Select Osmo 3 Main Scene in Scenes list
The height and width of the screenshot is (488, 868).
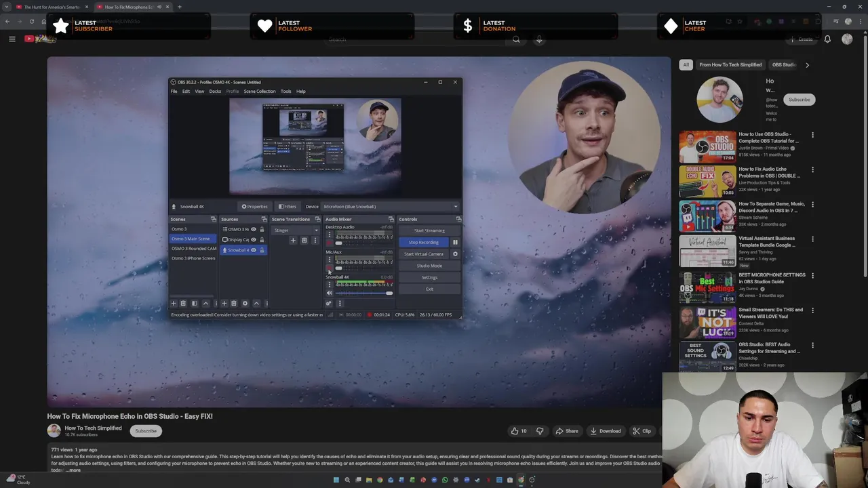tap(193, 239)
